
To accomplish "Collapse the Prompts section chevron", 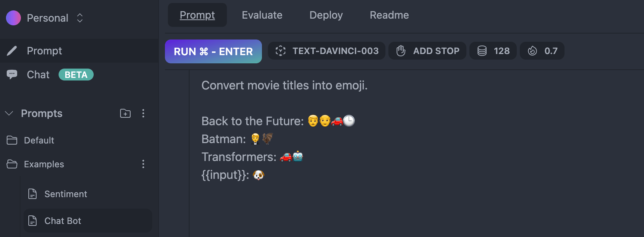I will click(x=9, y=113).
